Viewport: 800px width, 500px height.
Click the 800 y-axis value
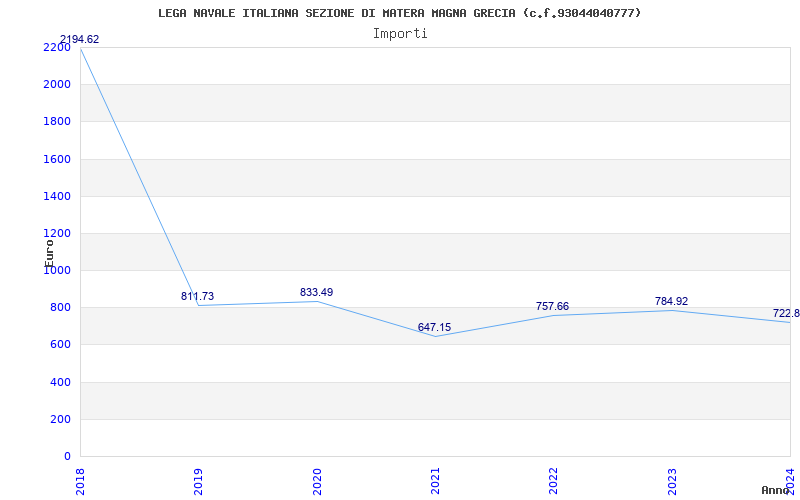[60, 308]
